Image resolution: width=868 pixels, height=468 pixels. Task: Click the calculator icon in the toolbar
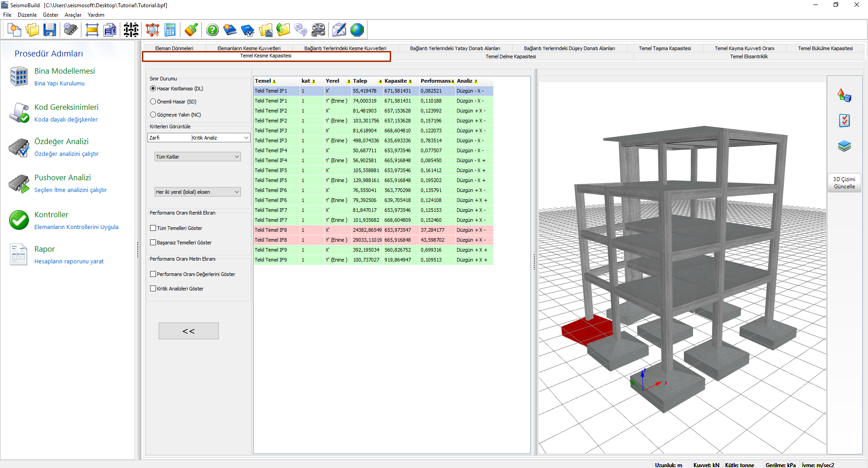(170, 30)
